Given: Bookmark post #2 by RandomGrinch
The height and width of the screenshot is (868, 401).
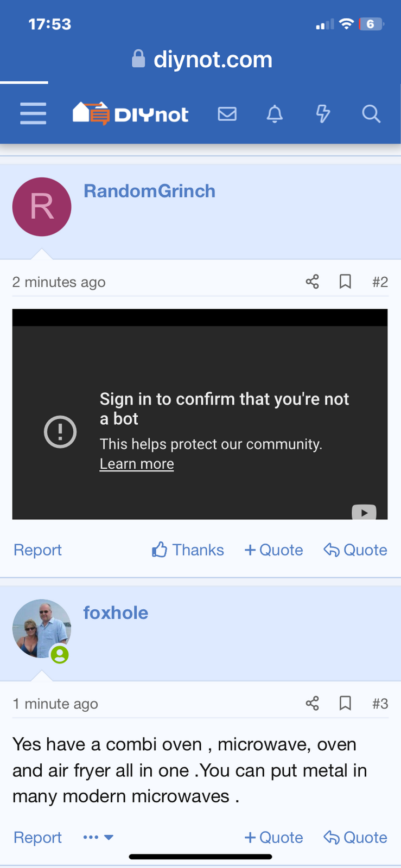Looking at the screenshot, I should click(345, 282).
